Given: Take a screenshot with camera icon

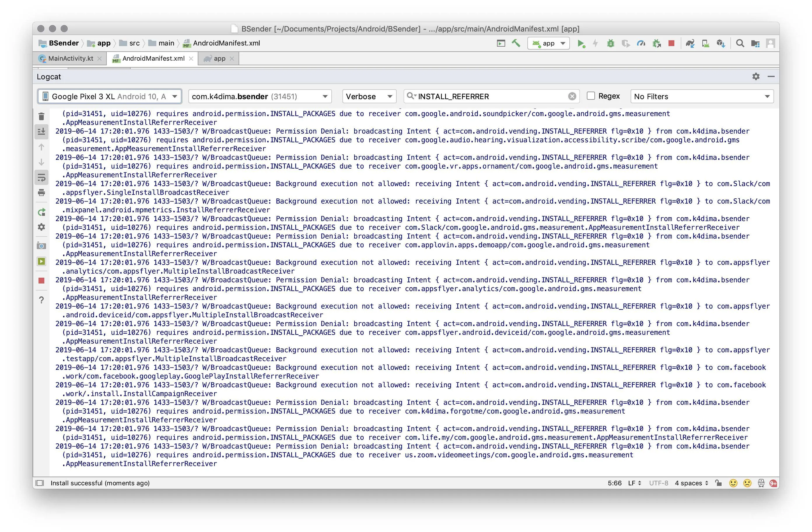Looking at the screenshot, I should point(41,246).
